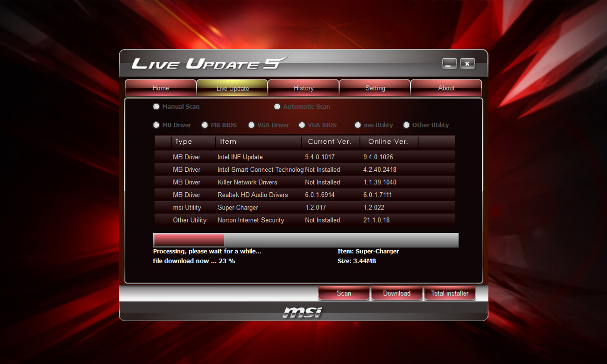Click the Live Update 5 title logo
The width and height of the screenshot is (607, 364).
tap(210, 63)
